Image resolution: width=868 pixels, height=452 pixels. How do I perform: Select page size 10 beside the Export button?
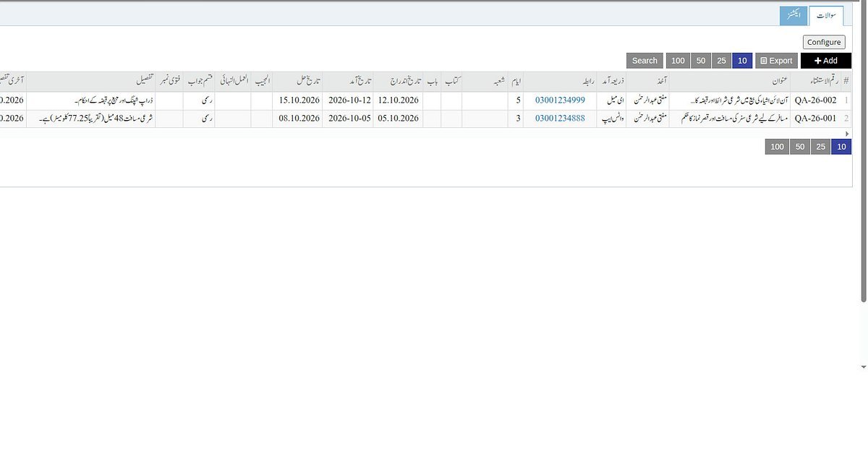pos(742,61)
